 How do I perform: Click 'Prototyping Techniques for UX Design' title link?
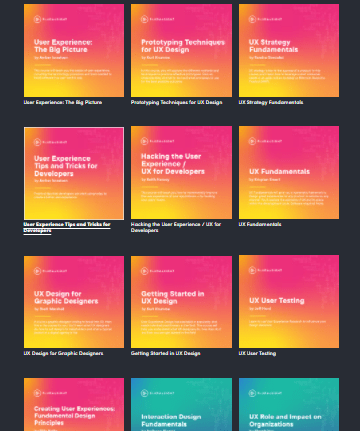point(176,102)
